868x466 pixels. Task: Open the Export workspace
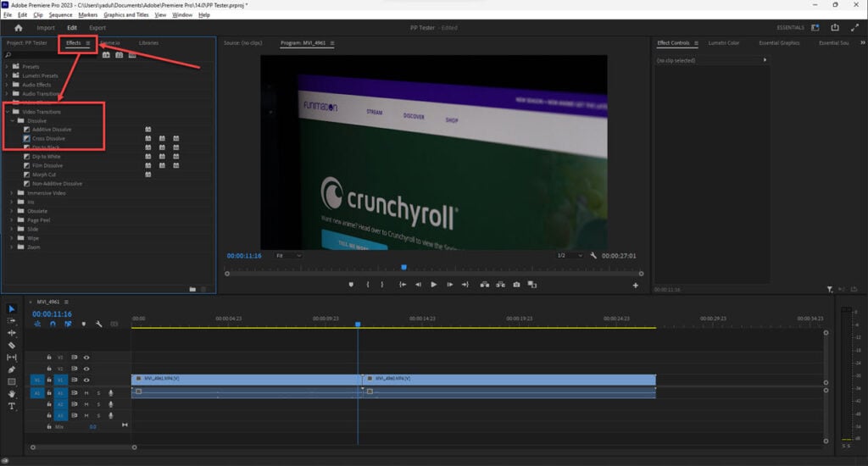(x=97, y=28)
